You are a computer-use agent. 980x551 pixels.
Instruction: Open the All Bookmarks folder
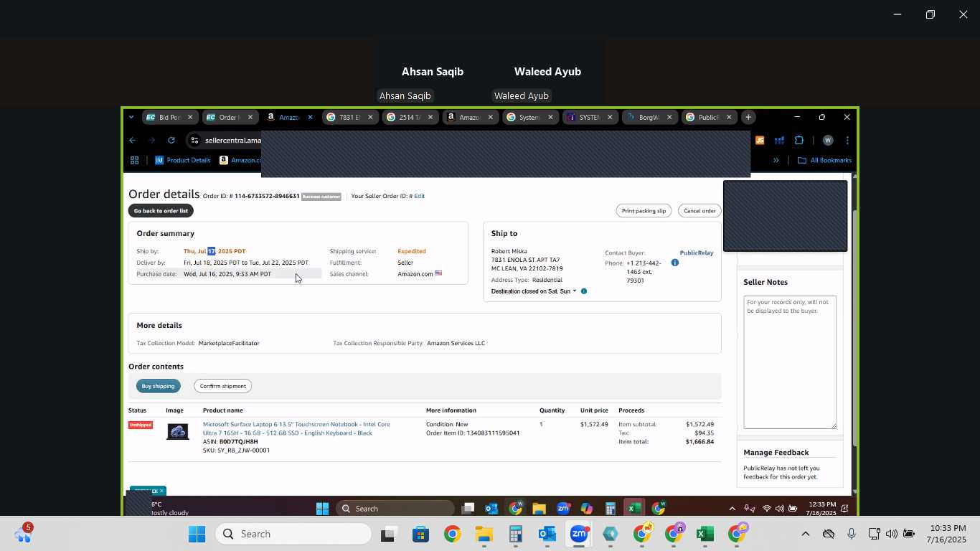pos(825,161)
